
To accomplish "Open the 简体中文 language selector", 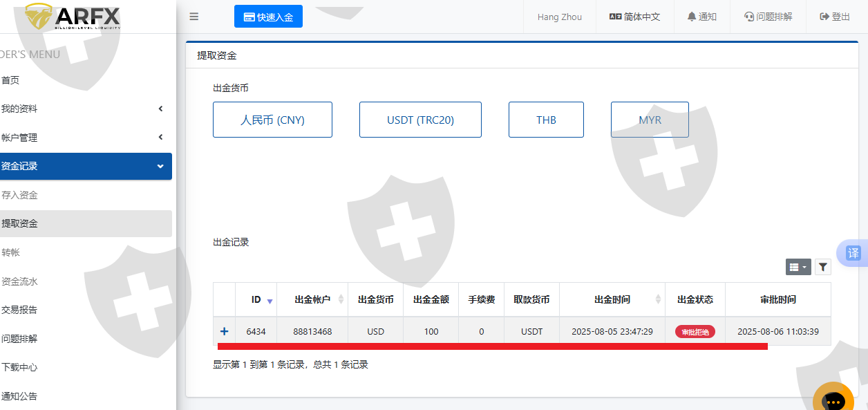I will 634,17.
